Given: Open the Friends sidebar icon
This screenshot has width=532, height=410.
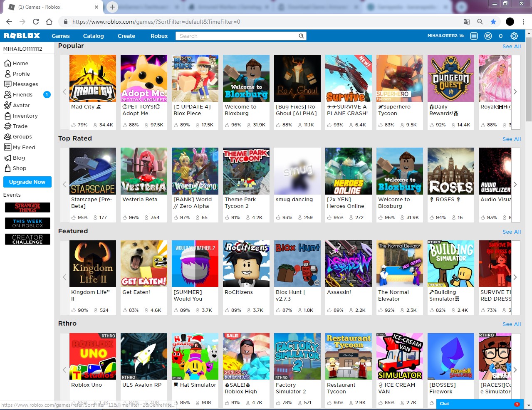Looking at the screenshot, I should point(7,95).
